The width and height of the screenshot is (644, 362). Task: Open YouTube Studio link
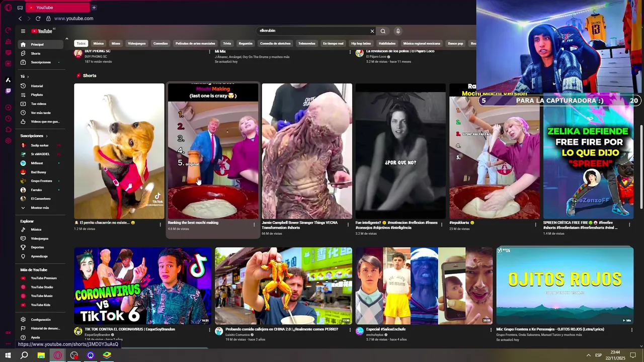click(x=40, y=287)
